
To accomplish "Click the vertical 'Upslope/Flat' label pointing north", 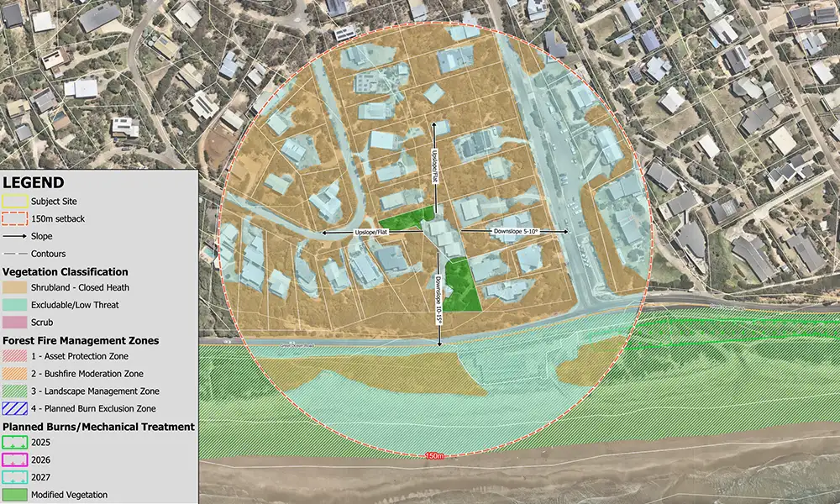I will 434,166.
